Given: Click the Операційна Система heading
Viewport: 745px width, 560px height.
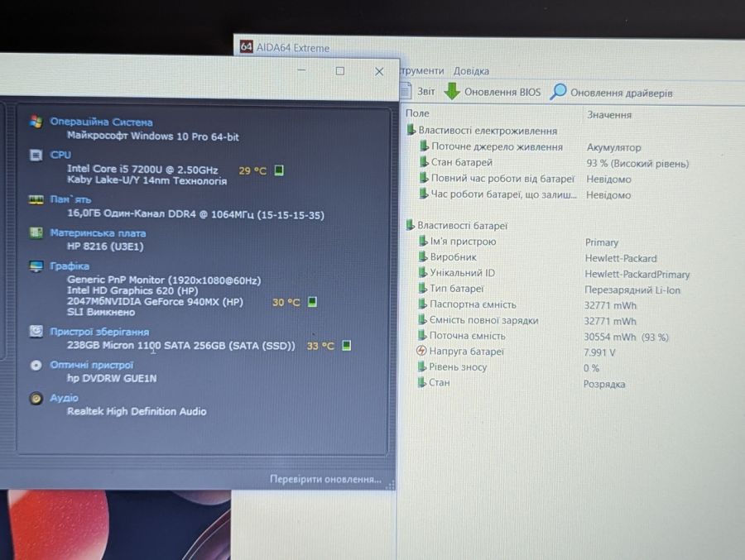Looking at the screenshot, I should pos(101,122).
